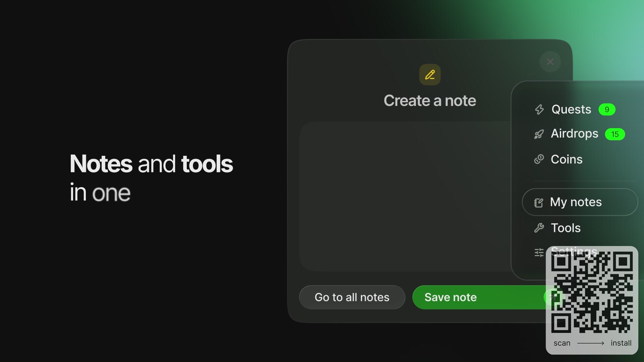The height and width of the screenshot is (362, 644).
Task: Click the rocket Airdrops icon
Action: (539, 134)
